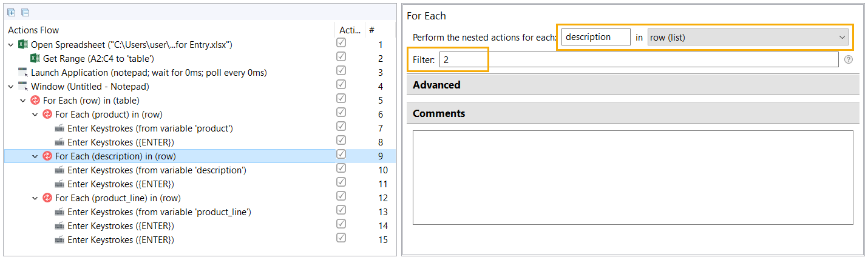Viewport: 868px width, 260px height.
Task: Click the expand all icon above Actions Flow
Action: pos(12,13)
